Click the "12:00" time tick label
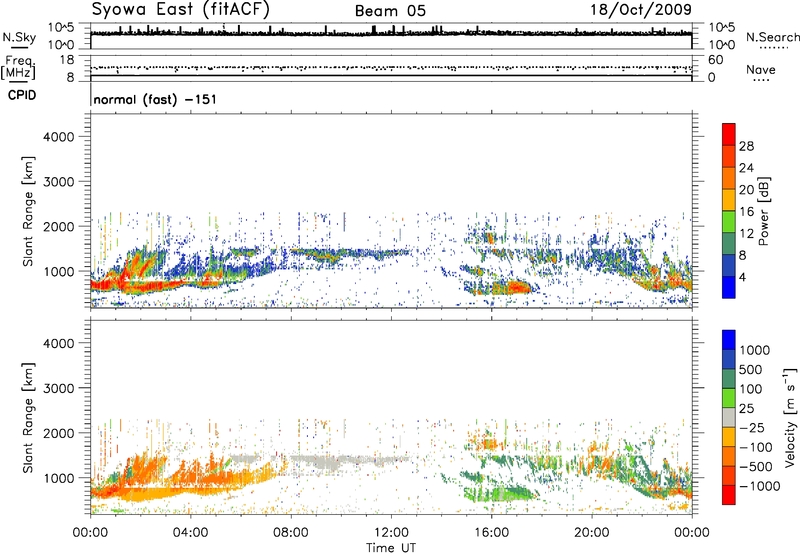 391,533
